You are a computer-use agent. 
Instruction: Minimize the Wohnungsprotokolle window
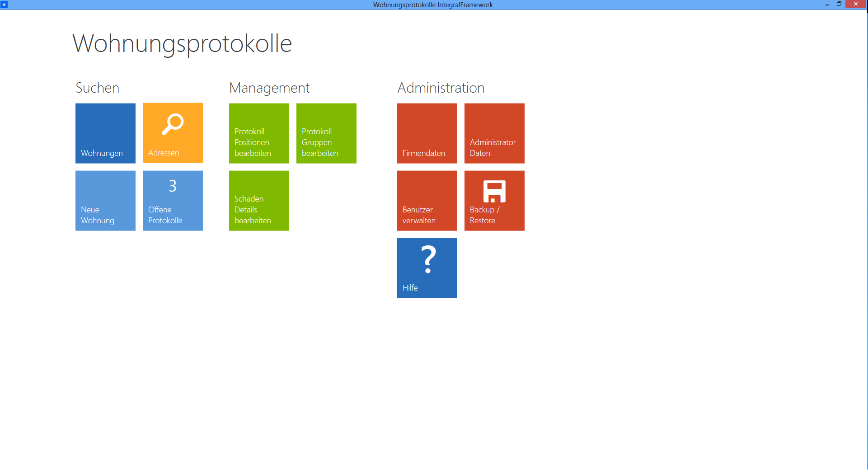coord(827,5)
